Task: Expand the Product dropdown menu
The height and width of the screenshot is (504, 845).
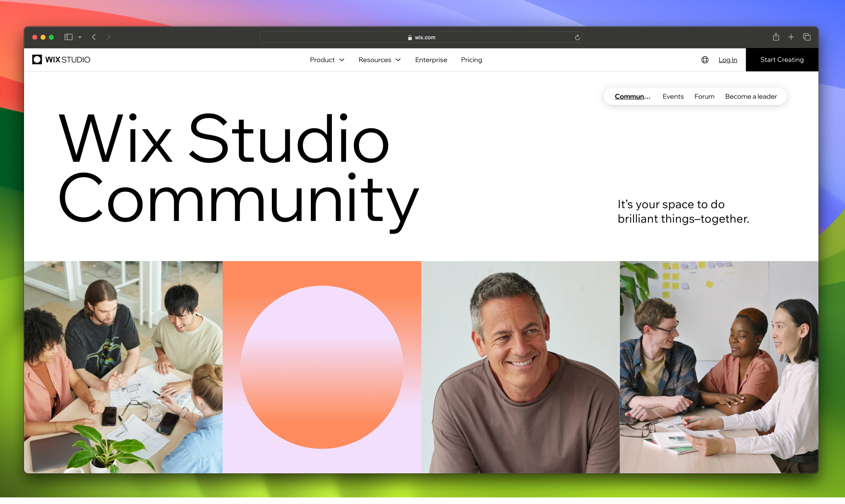Action: 327,60
